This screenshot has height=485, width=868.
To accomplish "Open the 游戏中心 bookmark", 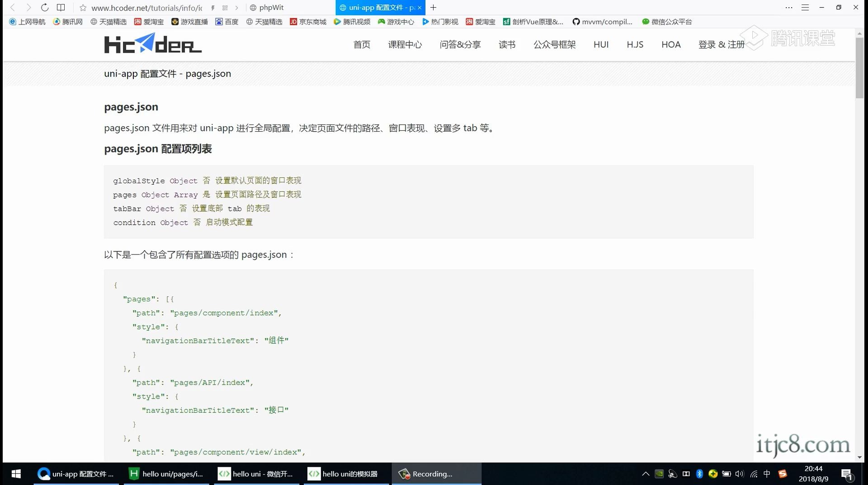I will (396, 22).
